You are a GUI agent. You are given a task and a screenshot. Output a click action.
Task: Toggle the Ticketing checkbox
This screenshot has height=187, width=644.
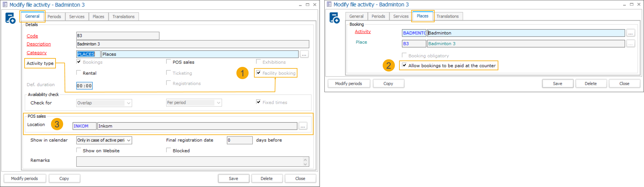point(168,73)
